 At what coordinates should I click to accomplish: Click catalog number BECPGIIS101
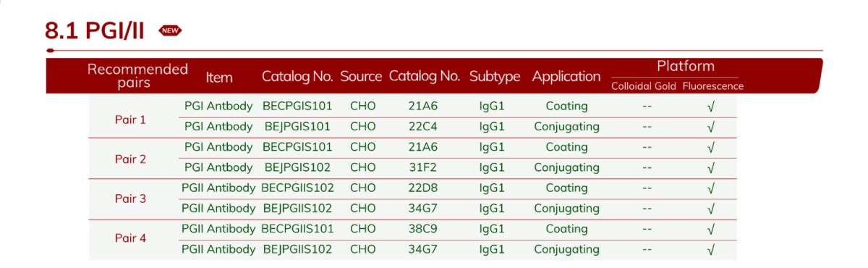point(297,229)
